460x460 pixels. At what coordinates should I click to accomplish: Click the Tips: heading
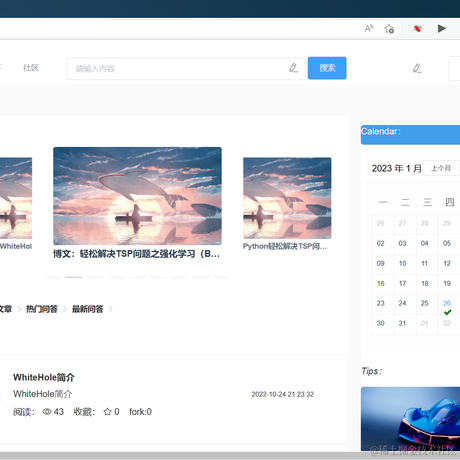click(x=372, y=371)
